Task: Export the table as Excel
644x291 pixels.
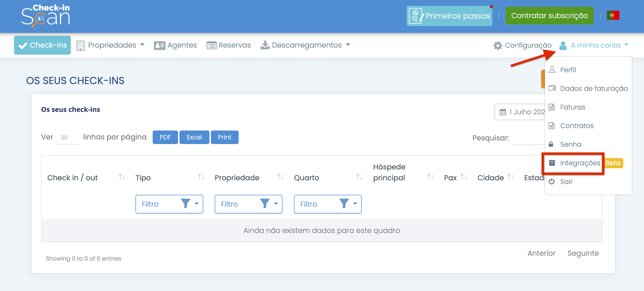Action: (194, 137)
